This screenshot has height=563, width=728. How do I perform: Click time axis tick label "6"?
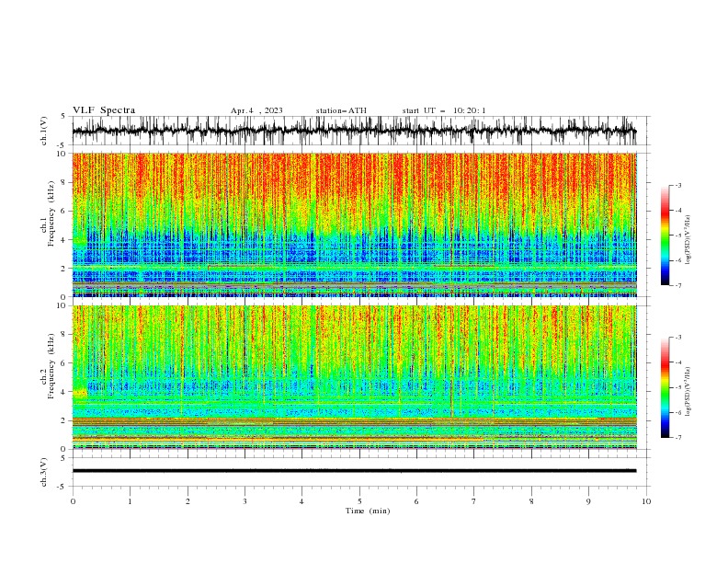[x=416, y=501]
